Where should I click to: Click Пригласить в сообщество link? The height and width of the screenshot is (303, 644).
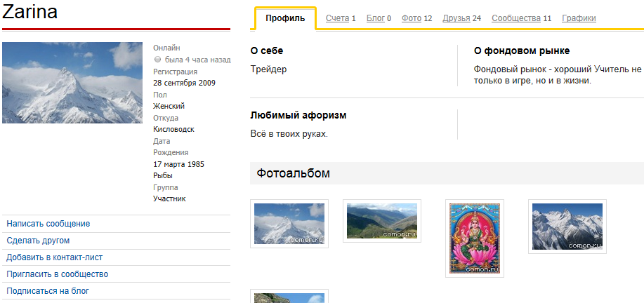coord(57,274)
